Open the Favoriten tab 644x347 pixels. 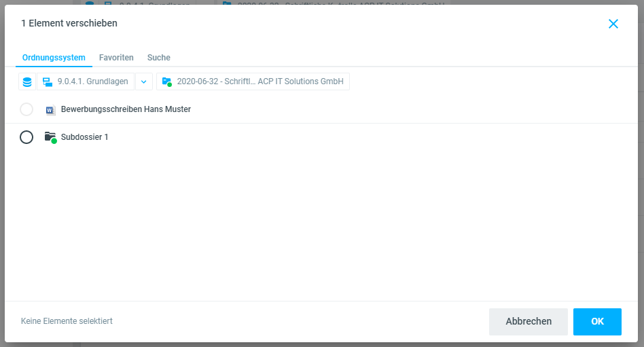(x=116, y=58)
